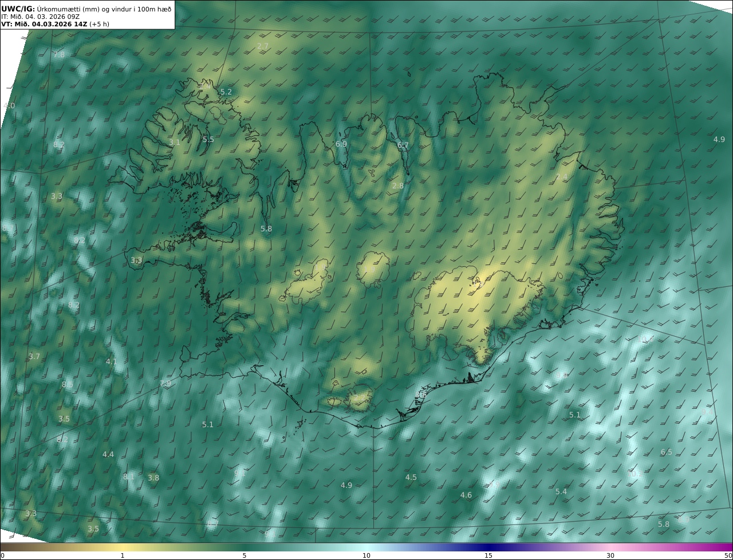This screenshot has height=560, width=733.
Task: Click the faint 9.4 value label
Action: (708, 411)
